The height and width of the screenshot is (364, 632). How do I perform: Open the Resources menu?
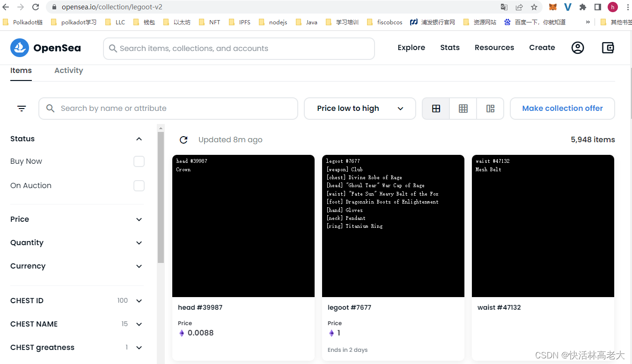[x=494, y=48]
